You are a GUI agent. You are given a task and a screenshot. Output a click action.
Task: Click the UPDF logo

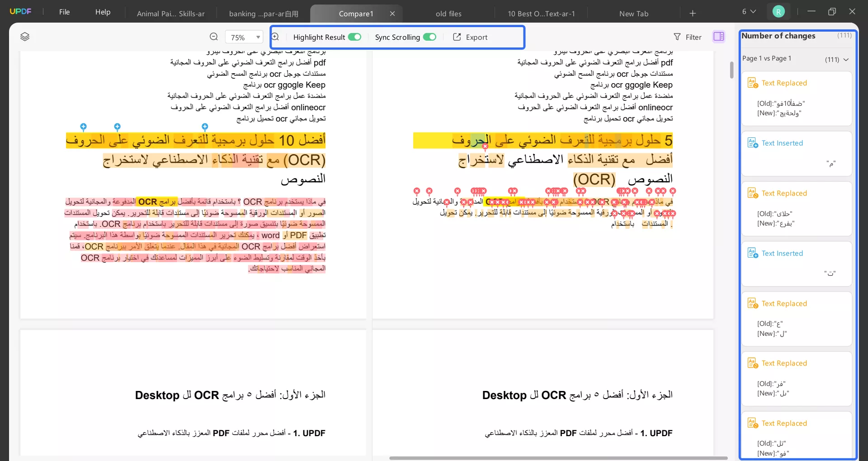(x=21, y=11)
